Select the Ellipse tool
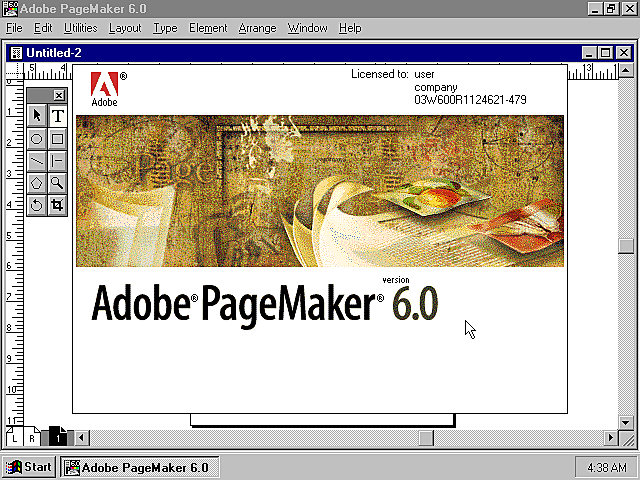640x480 pixels. [x=37, y=139]
